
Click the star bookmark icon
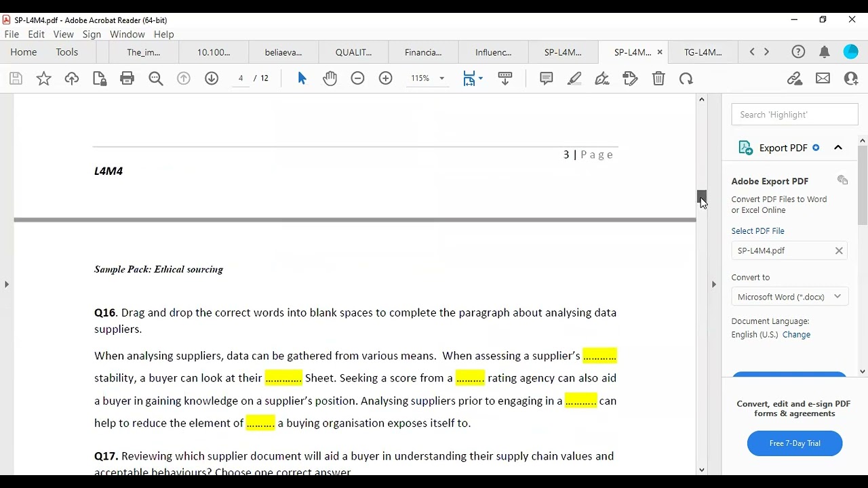44,79
